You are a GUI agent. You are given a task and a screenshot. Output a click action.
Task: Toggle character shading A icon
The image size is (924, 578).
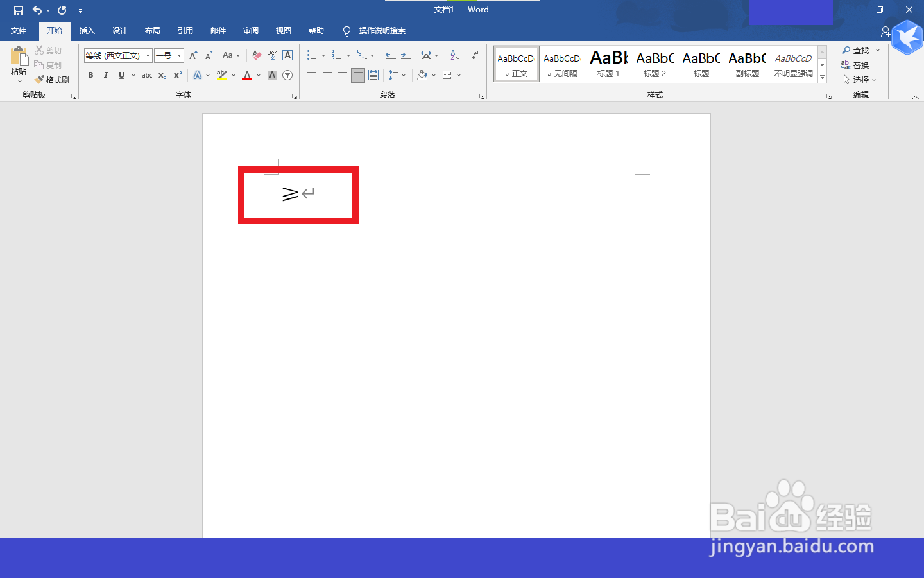[272, 76]
